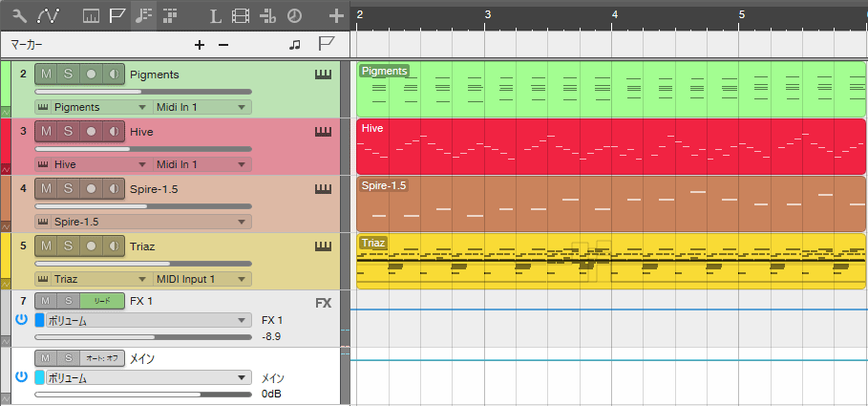Open メイン ボリューム parameter dropdown
This screenshot has width=868, height=406.
(149, 377)
